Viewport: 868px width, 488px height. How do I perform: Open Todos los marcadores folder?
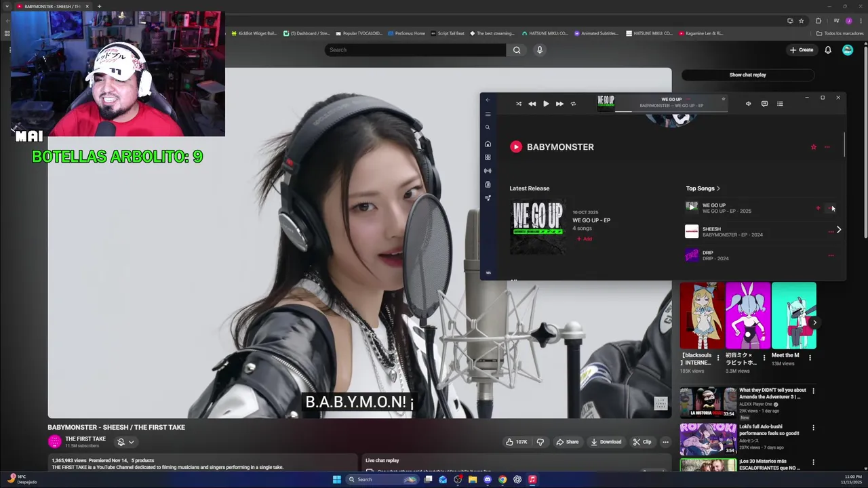[840, 33]
